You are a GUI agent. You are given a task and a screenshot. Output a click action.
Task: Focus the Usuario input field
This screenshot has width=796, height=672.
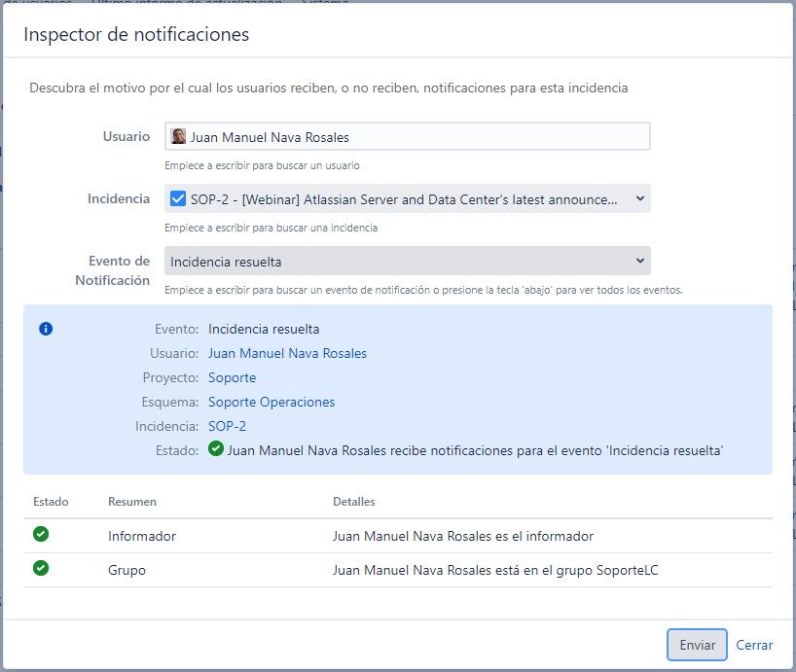coord(407,136)
